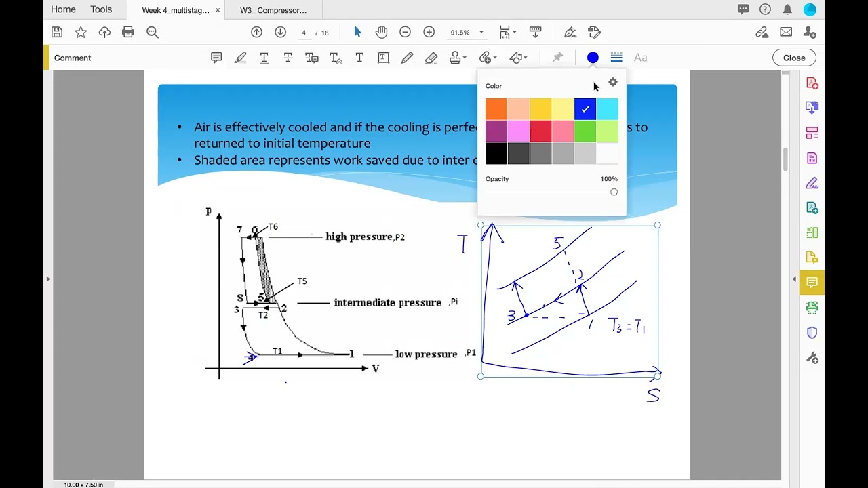
Task: Print the document
Action: 128,32
